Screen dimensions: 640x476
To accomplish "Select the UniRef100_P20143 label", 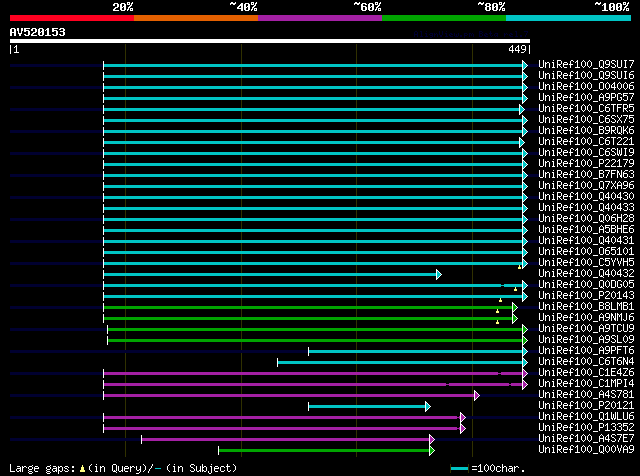I will pyautogui.click(x=586, y=296).
